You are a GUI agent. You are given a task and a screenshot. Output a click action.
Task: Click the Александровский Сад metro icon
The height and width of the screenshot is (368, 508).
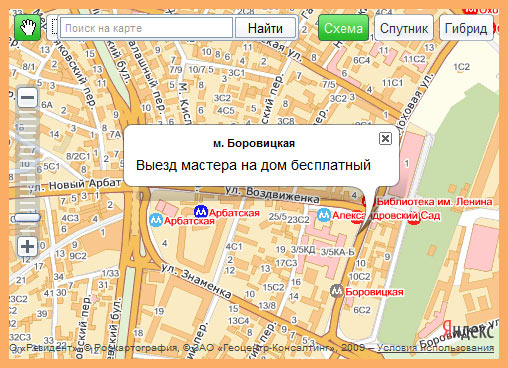click(x=323, y=215)
